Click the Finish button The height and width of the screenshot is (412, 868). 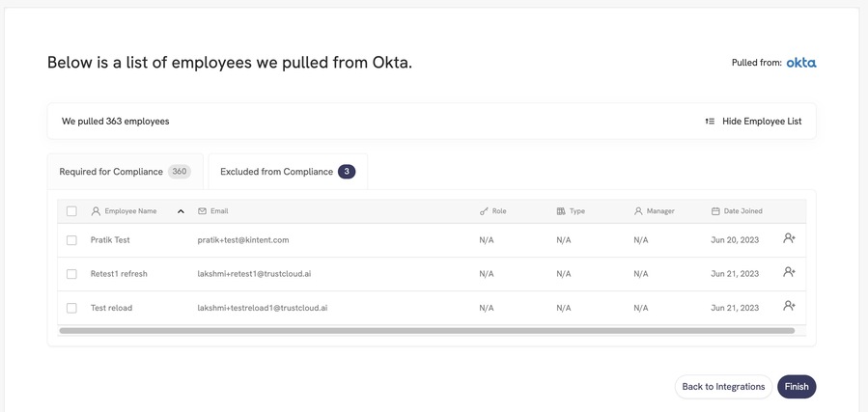[x=797, y=387]
